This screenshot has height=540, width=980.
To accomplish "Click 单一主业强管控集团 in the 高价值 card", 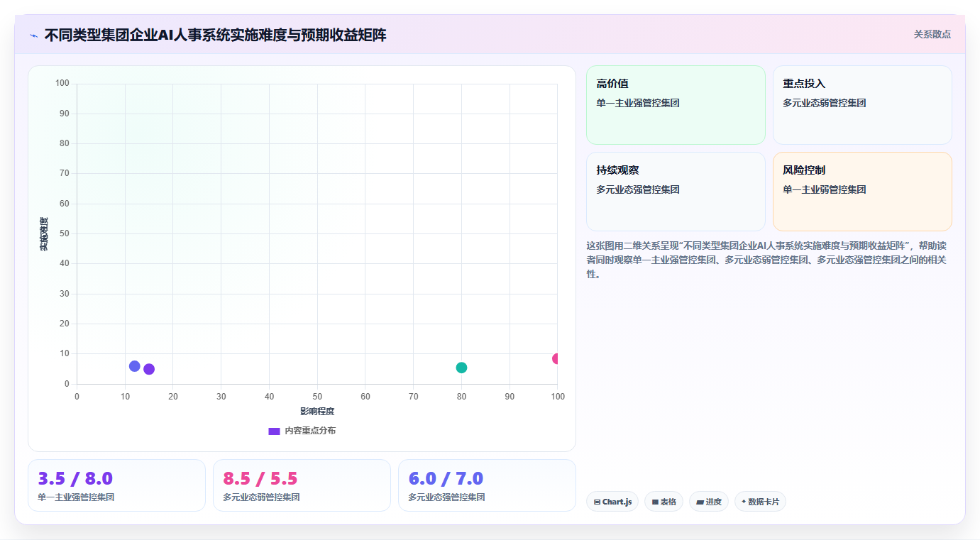I will (x=638, y=103).
